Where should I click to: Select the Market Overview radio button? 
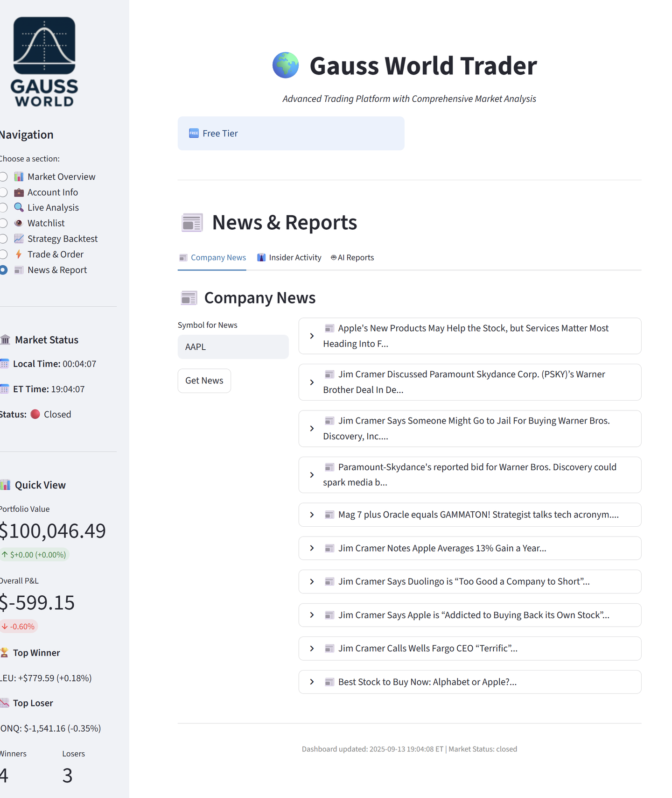coord(4,177)
